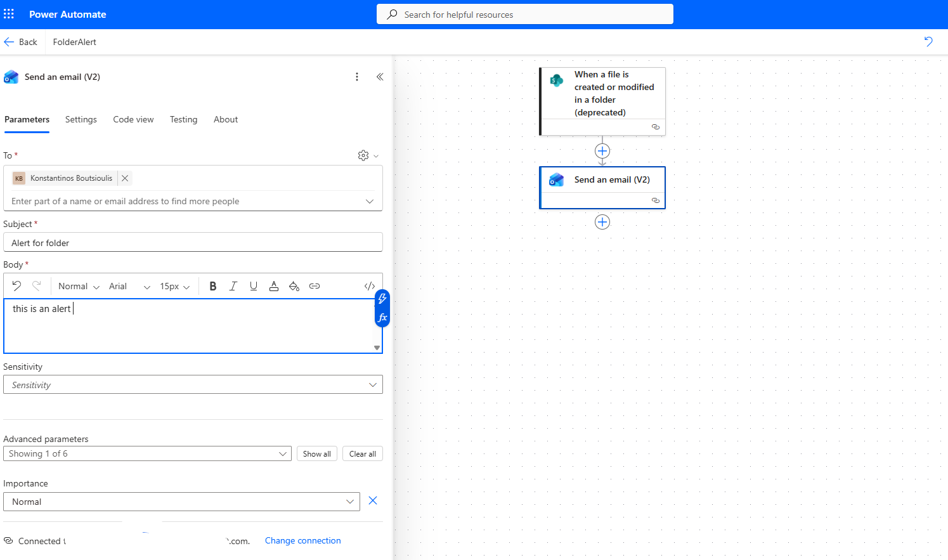The height and width of the screenshot is (560, 948).
Task: Switch to the Code view tab
Action: [133, 119]
